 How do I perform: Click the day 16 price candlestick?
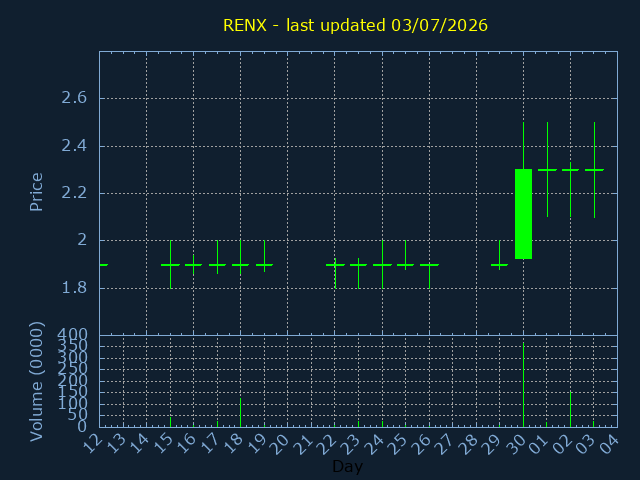click(x=193, y=265)
